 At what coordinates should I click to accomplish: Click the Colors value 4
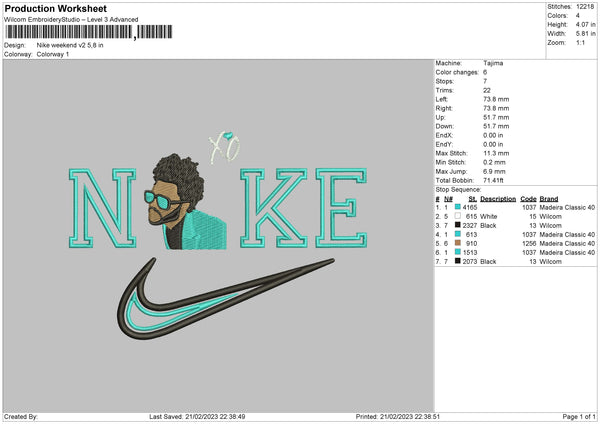578,16
